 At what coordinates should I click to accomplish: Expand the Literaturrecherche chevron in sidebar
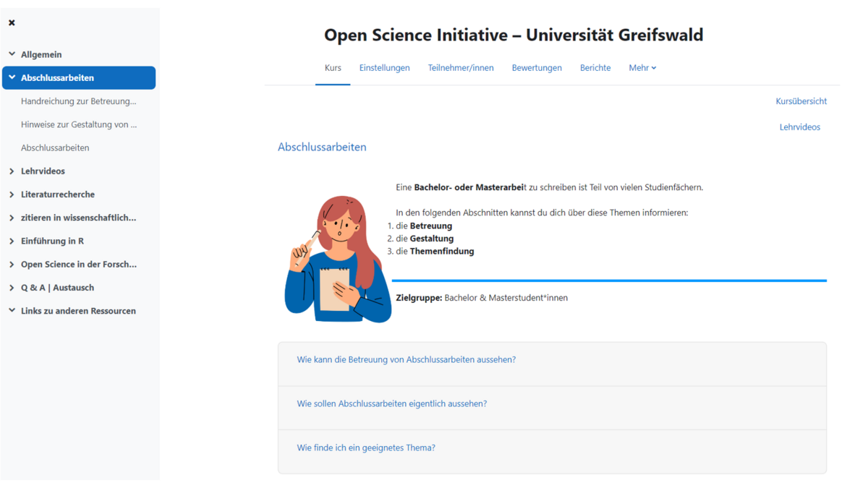[x=12, y=194]
